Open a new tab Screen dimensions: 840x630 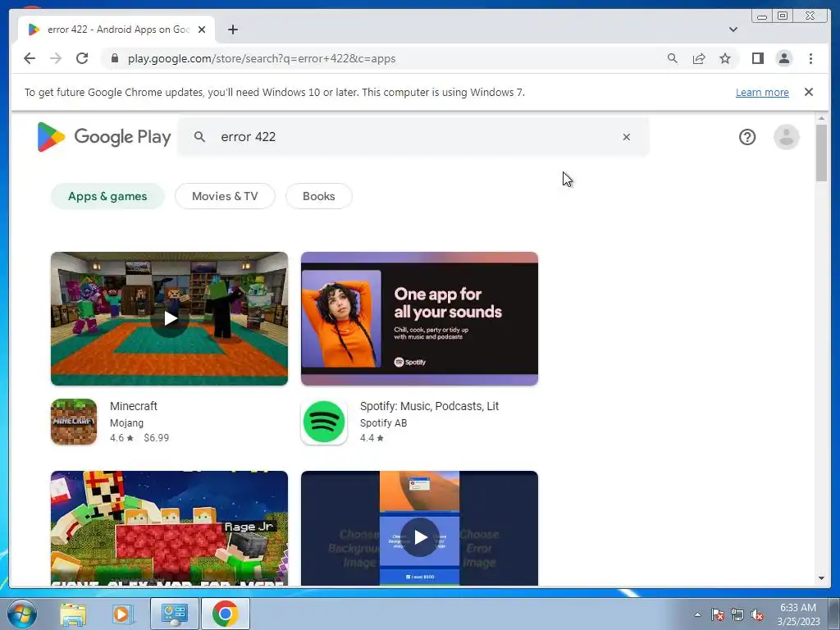click(232, 30)
